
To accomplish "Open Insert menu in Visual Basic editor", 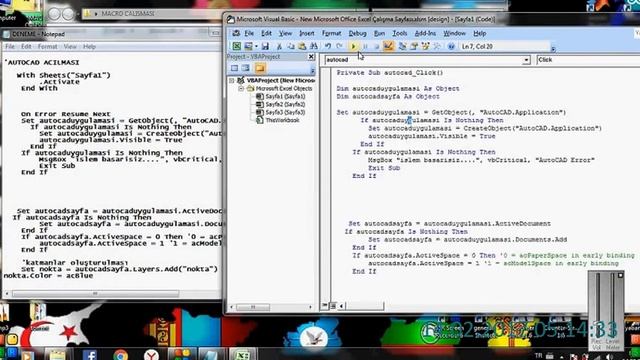I will [307, 33].
